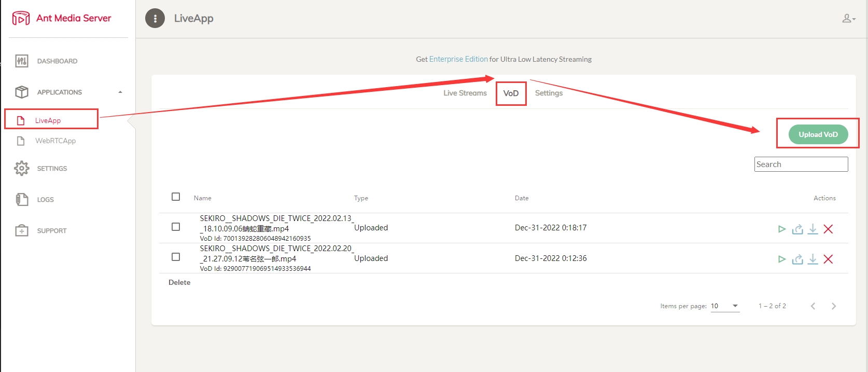Share the Dec-31-2022 0:12:36 video
This screenshot has height=372, width=868.
(x=797, y=259)
